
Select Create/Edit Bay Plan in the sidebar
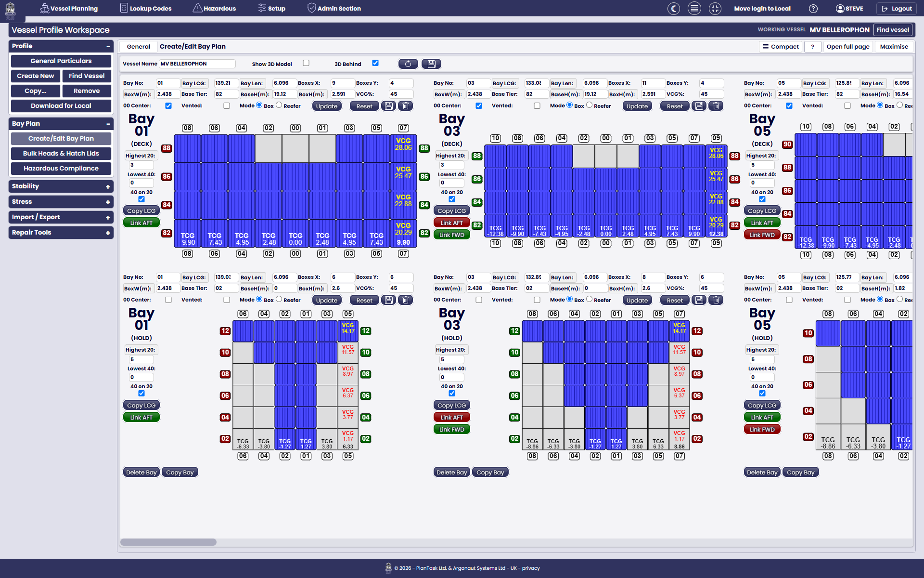(x=61, y=139)
